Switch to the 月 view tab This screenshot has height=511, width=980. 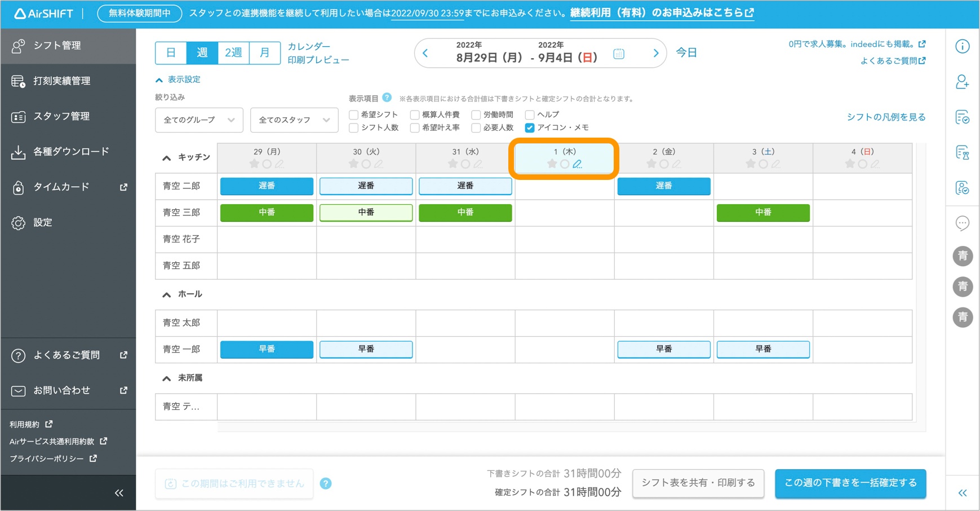coord(264,53)
